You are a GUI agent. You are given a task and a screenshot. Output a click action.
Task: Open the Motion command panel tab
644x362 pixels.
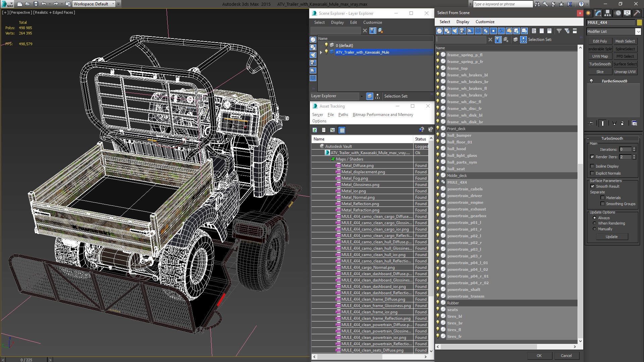[x=618, y=13]
